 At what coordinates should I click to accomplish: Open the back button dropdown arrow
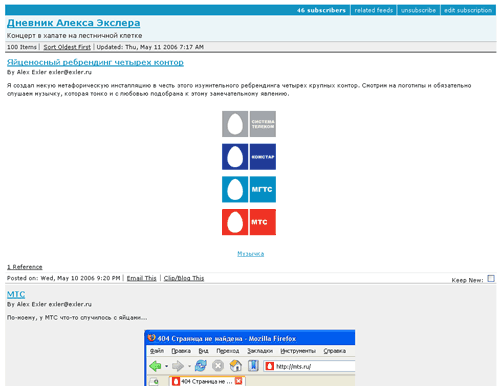point(166,366)
